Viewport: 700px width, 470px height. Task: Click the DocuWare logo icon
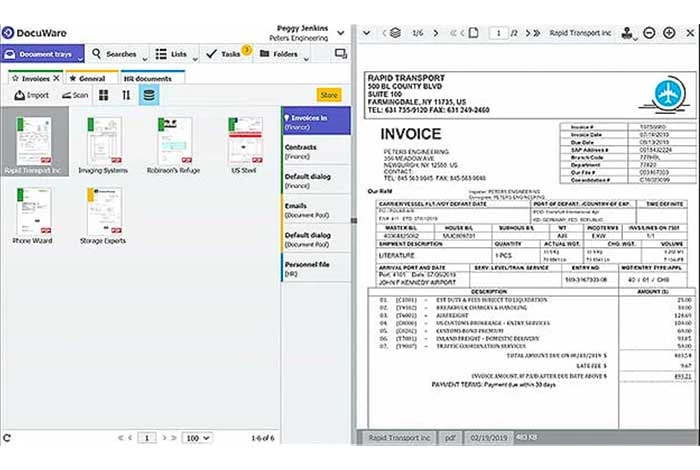8,33
